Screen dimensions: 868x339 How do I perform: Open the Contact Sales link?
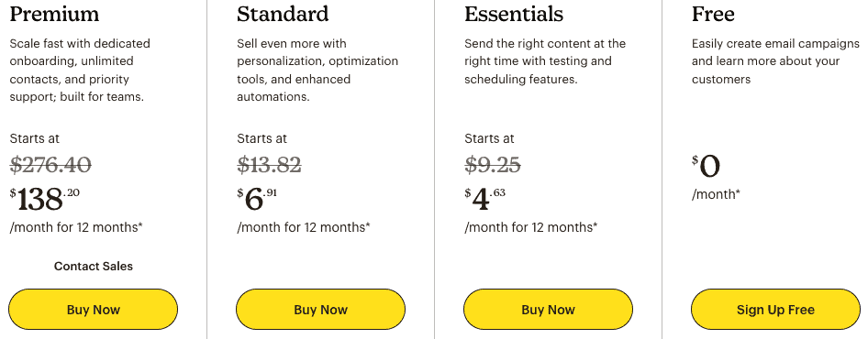(x=93, y=266)
